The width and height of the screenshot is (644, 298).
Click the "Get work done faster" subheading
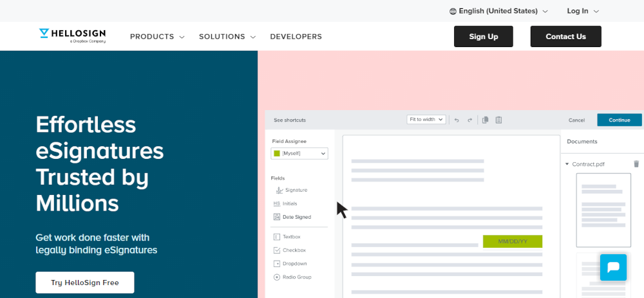(x=97, y=244)
